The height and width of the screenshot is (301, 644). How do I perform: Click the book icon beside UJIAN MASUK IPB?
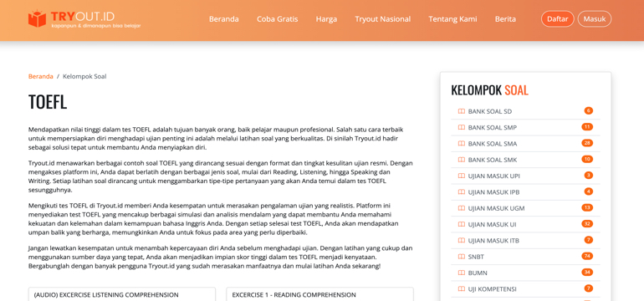coord(461,192)
